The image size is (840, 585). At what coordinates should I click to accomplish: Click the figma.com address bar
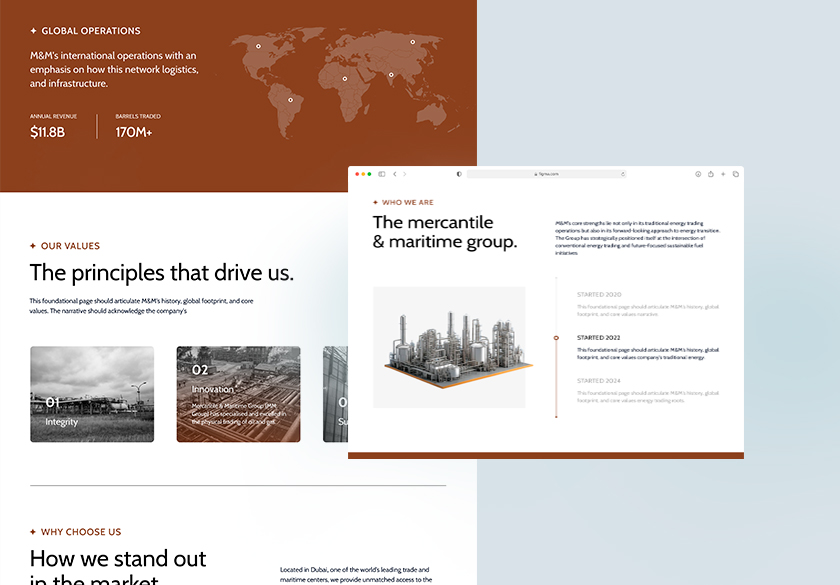click(x=546, y=174)
